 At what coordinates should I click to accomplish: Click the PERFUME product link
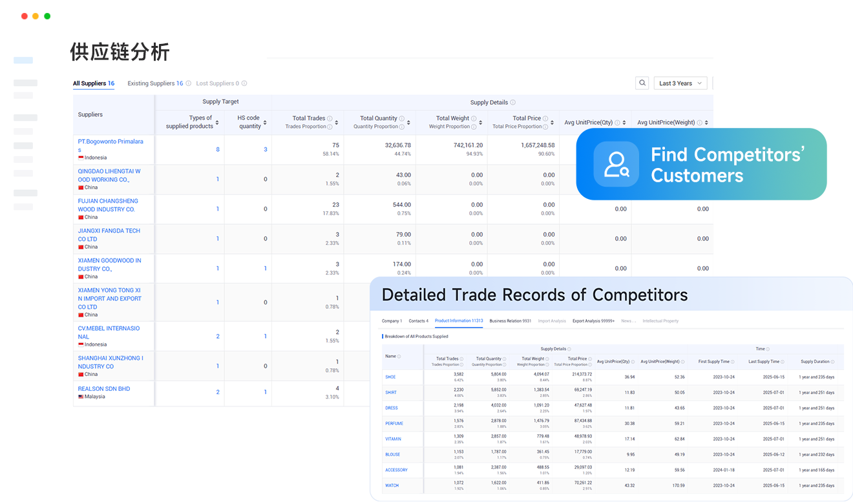pyautogui.click(x=394, y=424)
